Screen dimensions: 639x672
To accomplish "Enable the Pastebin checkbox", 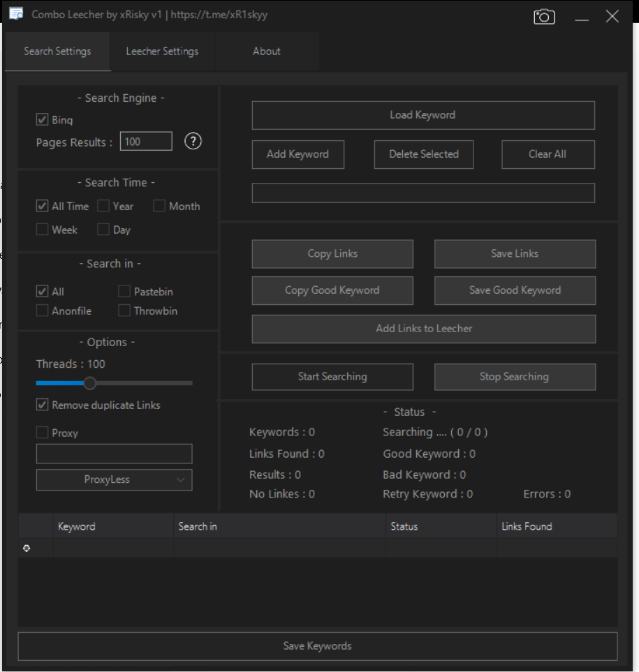I will (x=124, y=292).
